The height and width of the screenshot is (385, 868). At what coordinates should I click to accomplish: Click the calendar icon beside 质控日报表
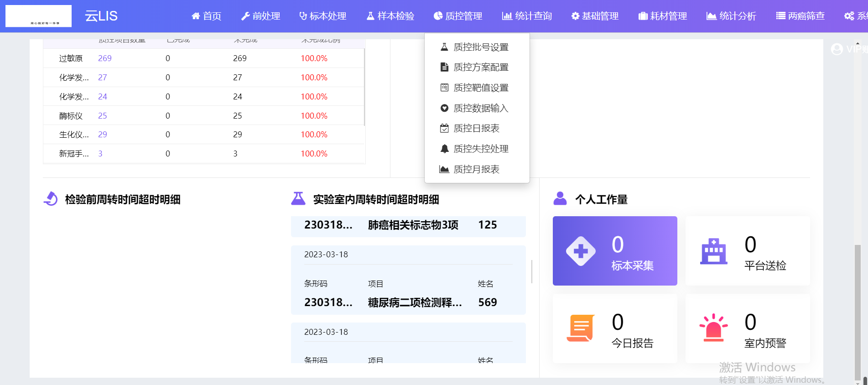tap(444, 128)
